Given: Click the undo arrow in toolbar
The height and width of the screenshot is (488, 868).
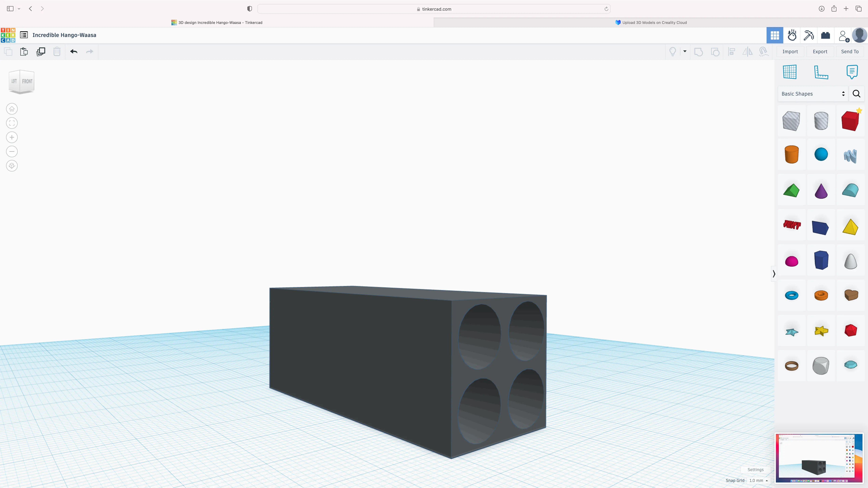Looking at the screenshot, I should point(74,52).
